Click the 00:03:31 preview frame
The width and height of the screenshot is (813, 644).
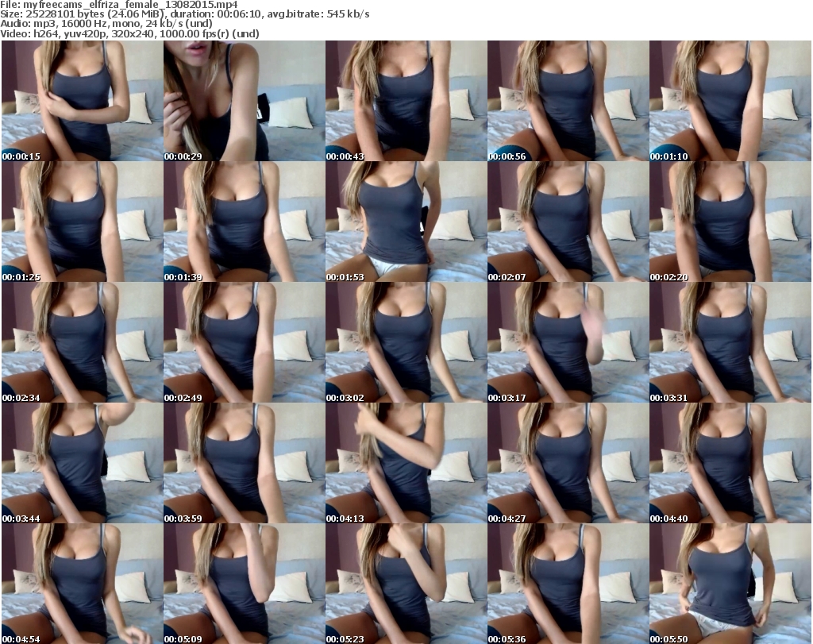tap(730, 343)
